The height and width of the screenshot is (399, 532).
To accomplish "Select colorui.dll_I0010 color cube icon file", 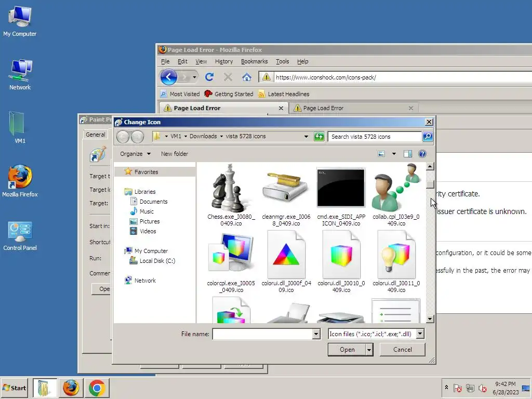I will [341, 262].
